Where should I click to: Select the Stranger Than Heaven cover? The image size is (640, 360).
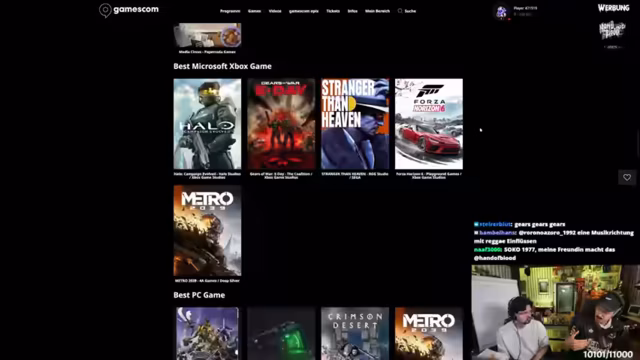click(x=355, y=124)
